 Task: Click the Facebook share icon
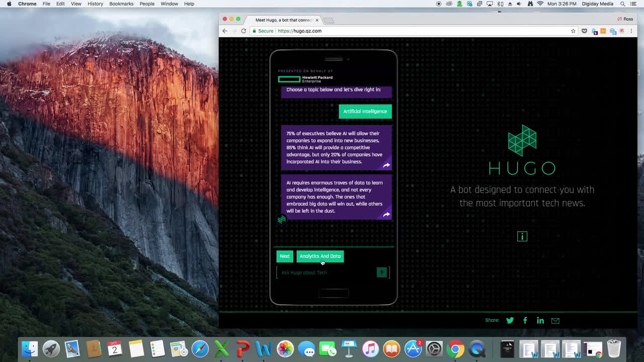pyautogui.click(x=525, y=320)
